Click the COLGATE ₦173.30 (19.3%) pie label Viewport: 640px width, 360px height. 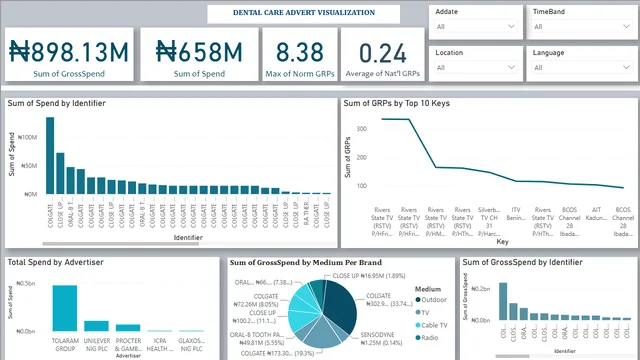click(x=277, y=353)
